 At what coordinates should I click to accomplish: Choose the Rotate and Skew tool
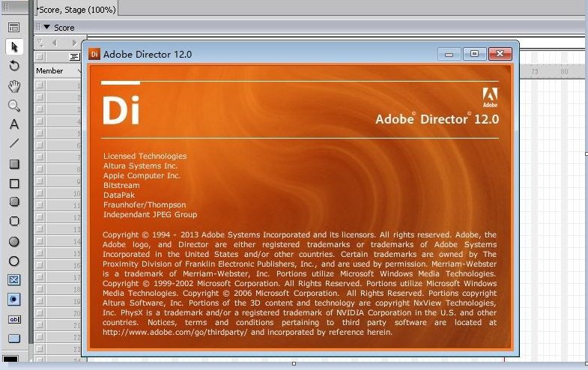[x=14, y=66]
